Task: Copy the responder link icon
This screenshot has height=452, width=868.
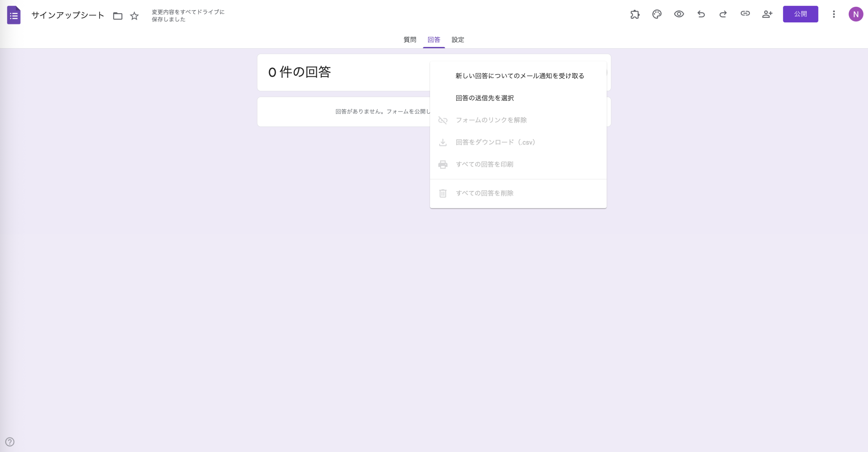Action: tap(745, 14)
